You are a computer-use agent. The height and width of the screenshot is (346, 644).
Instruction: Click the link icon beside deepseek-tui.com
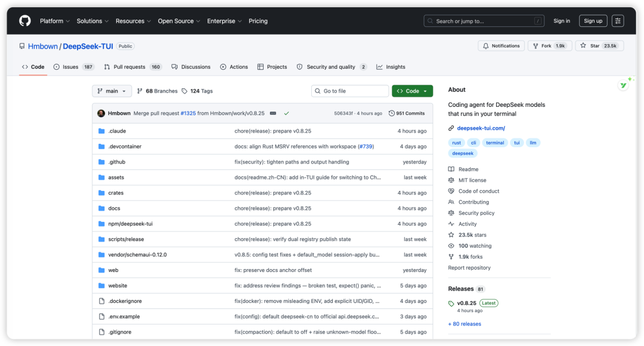(x=451, y=128)
